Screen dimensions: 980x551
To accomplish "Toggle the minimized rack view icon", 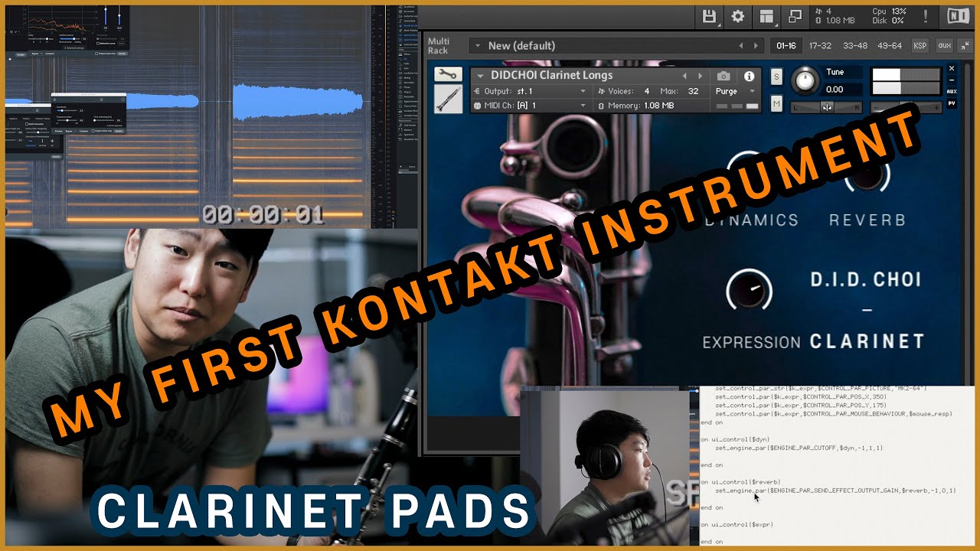I will pyautogui.click(x=795, y=16).
